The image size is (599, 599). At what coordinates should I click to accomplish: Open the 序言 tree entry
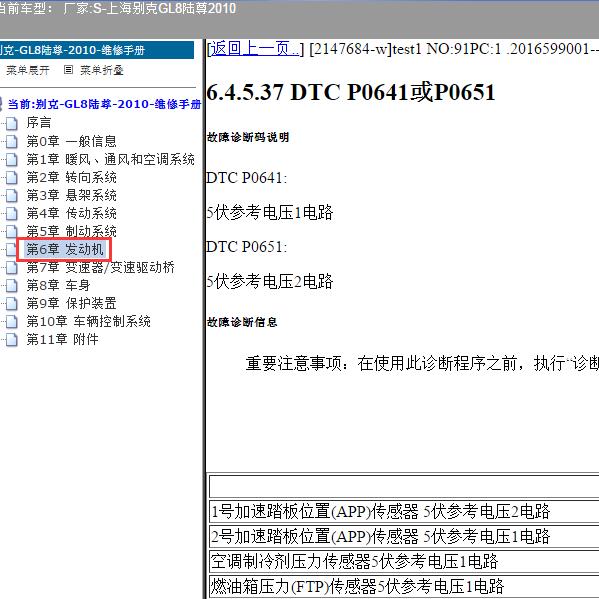point(39,123)
